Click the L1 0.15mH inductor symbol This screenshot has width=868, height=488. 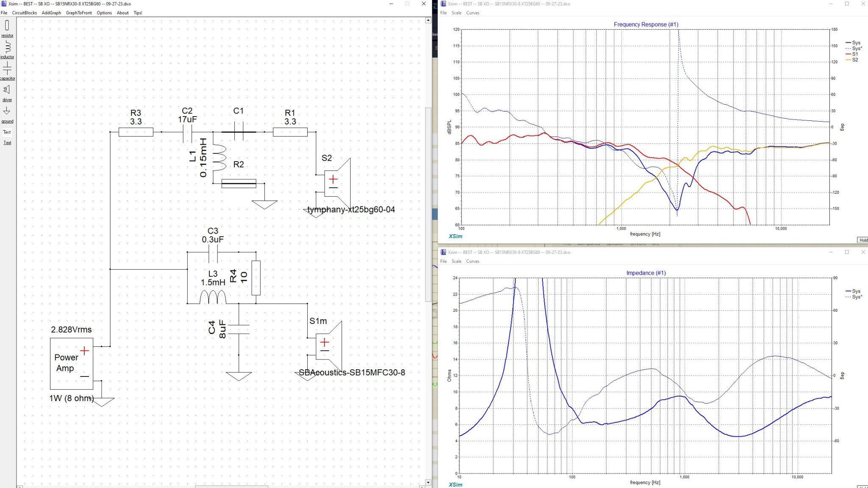click(x=219, y=157)
